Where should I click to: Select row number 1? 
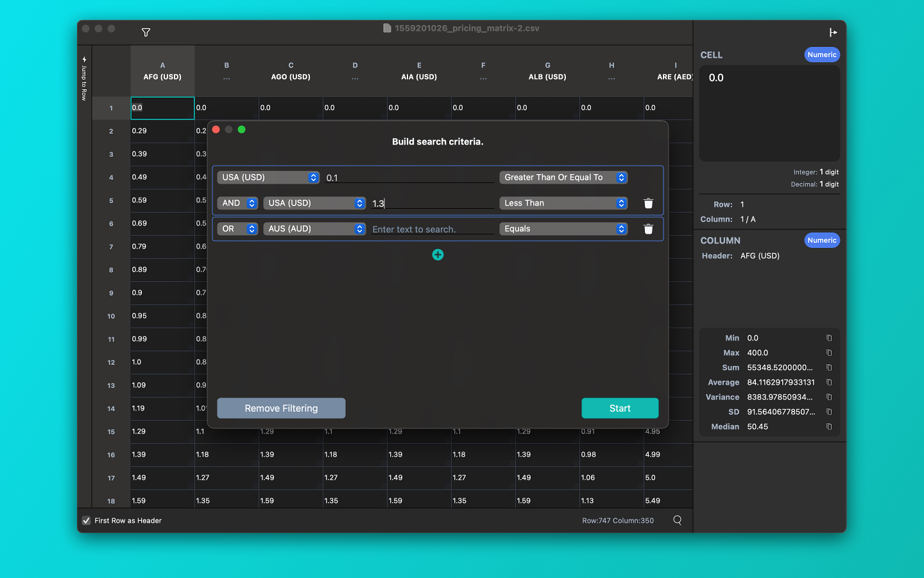click(x=111, y=108)
